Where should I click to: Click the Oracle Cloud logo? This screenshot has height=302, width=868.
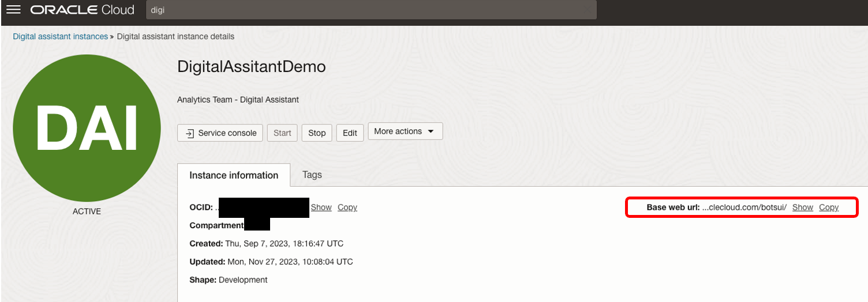click(83, 10)
